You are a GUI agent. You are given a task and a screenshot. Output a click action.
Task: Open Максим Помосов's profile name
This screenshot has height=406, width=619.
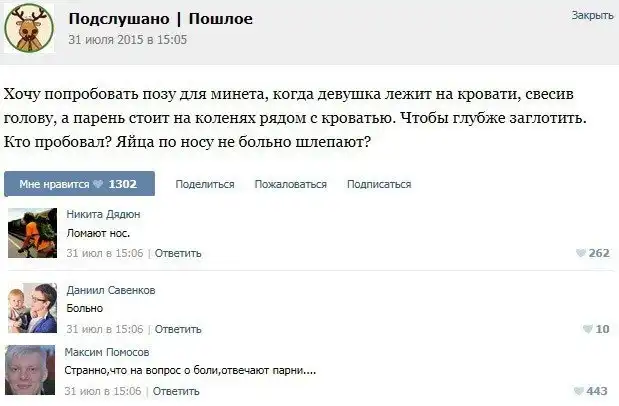click(x=107, y=352)
